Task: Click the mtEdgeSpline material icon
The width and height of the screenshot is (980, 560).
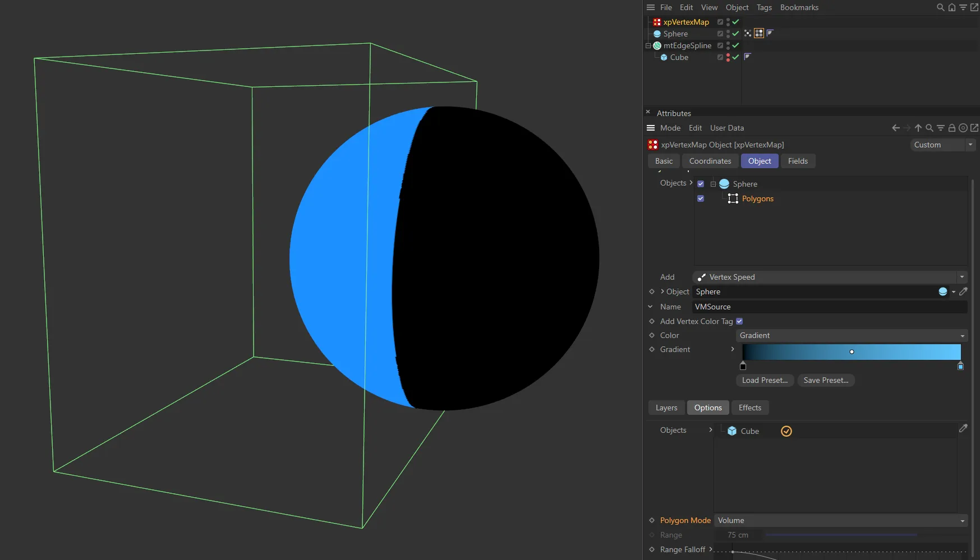Action: point(656,45)
